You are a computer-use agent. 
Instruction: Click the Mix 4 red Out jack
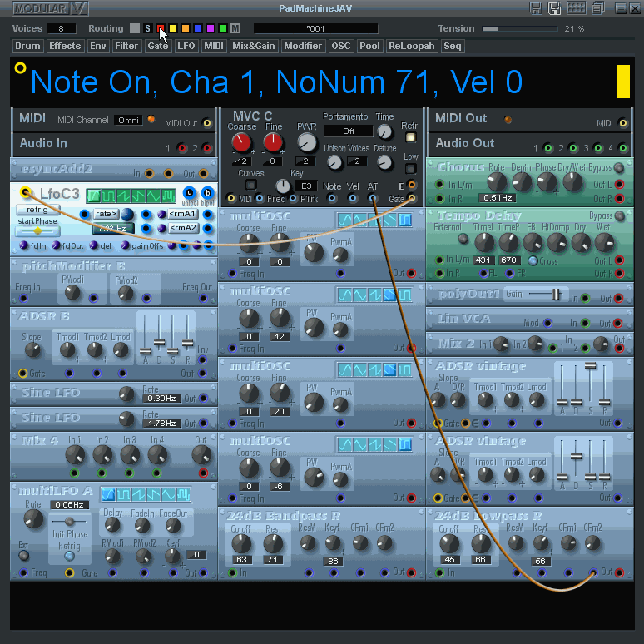pyautogui.click(x=203, y=473)
